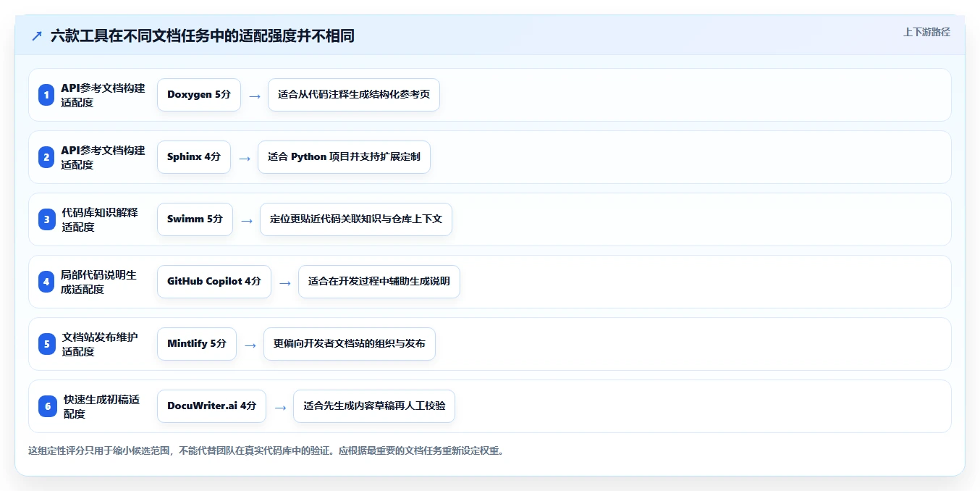Click the label 文档站发布维护适配度
980x491 pixels.
pyautogui.click(x=100, y=344)
